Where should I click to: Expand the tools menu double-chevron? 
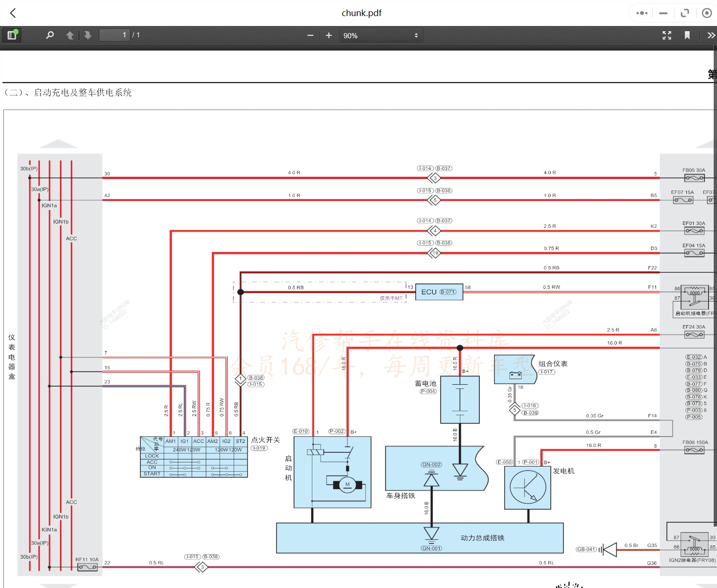coord(711,35)
